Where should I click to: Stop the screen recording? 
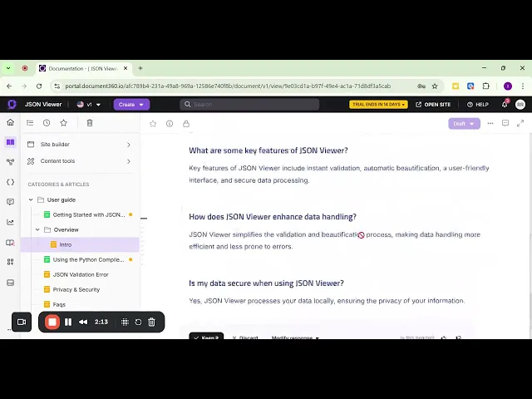click(x=52, y=322)
